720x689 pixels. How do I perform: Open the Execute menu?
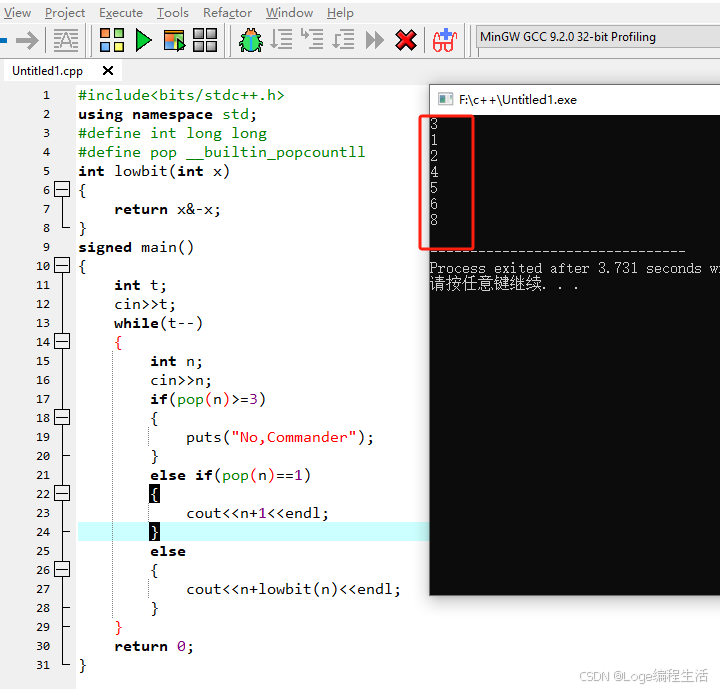[121, 13]
